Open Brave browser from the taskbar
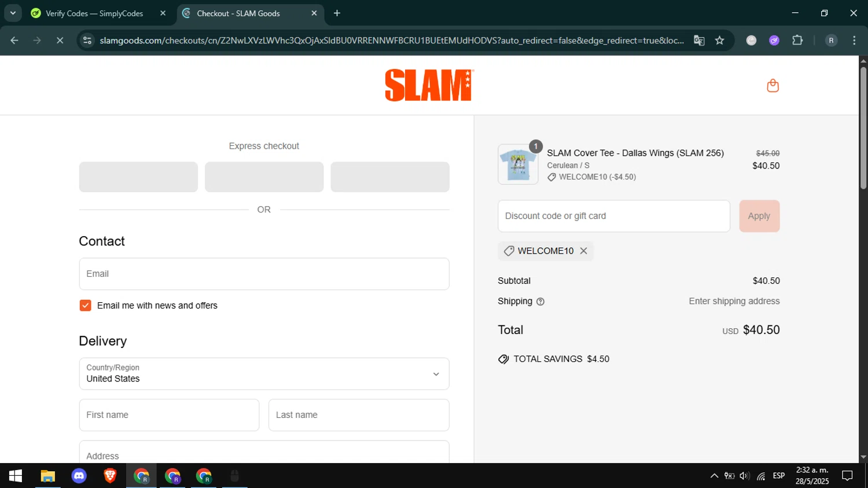The height and width of the screenshot is (488, 868). tap(110, 476)
